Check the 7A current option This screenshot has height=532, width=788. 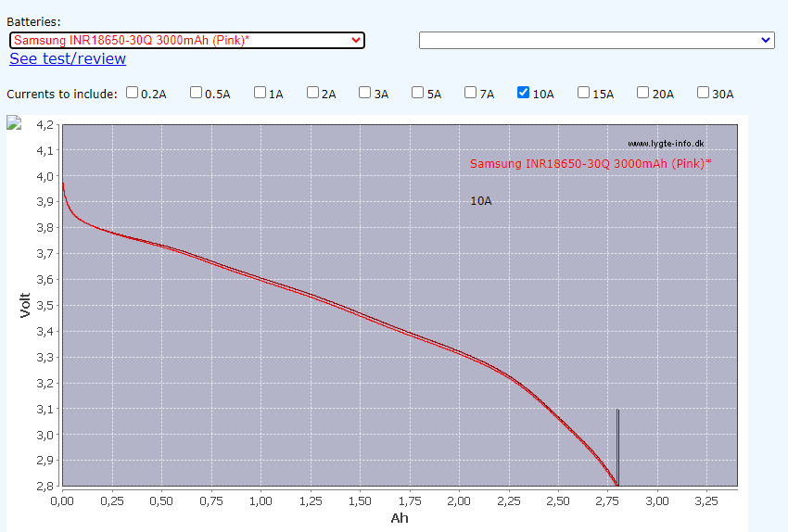[x=470, y=93]
